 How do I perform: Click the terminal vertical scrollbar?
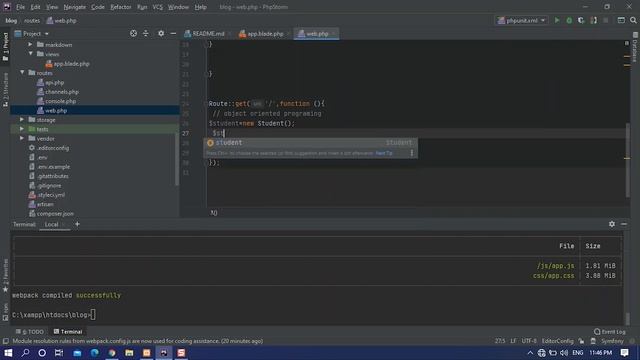pos(627,318)
